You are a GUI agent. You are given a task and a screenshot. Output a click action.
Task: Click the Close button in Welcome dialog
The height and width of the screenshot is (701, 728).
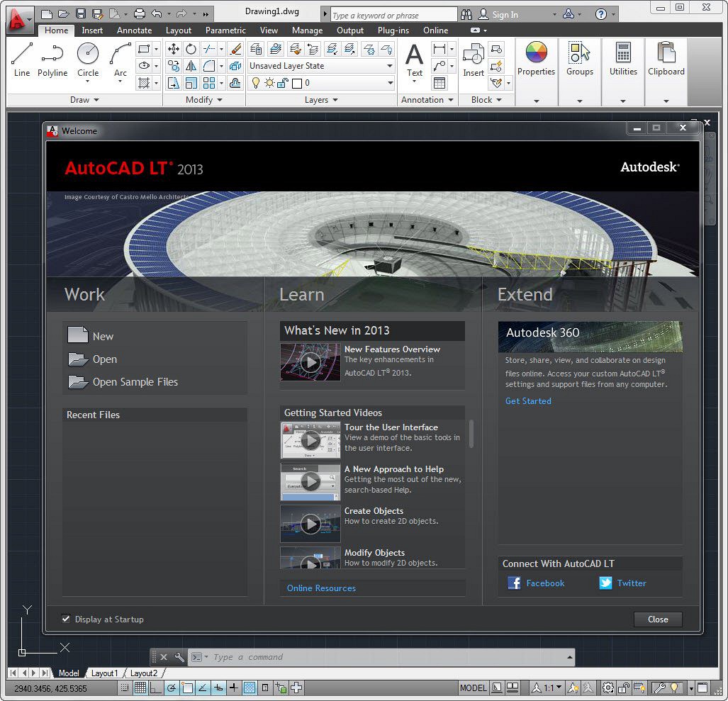coord(657,619)
